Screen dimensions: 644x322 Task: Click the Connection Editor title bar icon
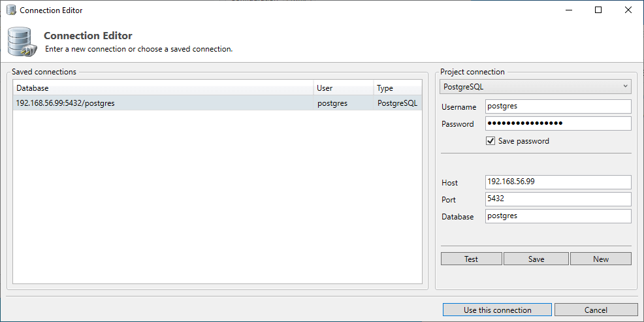[x=10, y=10]
